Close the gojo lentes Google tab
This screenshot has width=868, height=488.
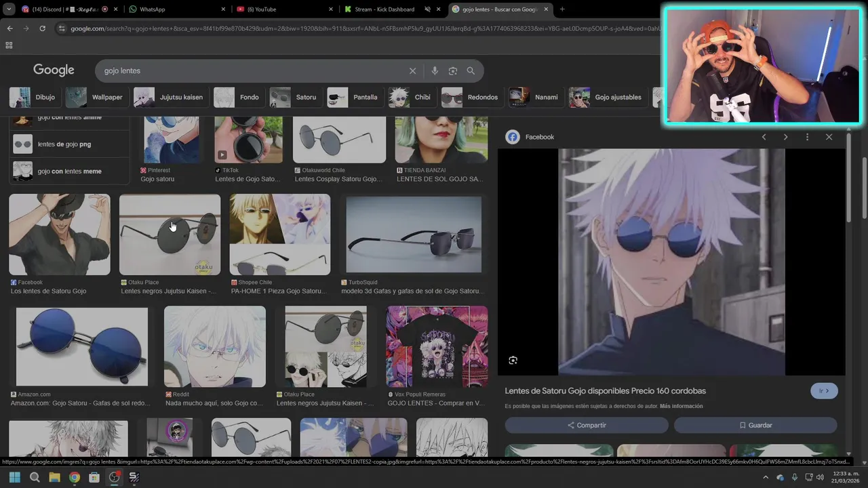[x=547, y=9]
